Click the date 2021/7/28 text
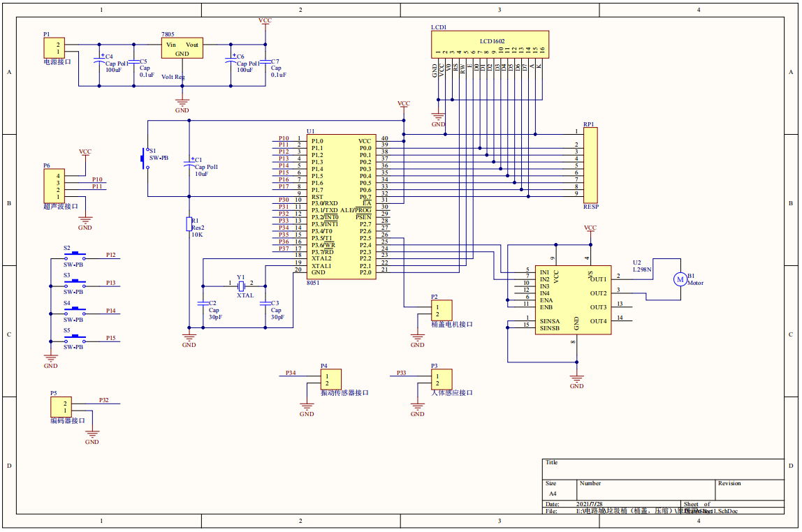This screenshot has width=802, height=532. (589, 504)
